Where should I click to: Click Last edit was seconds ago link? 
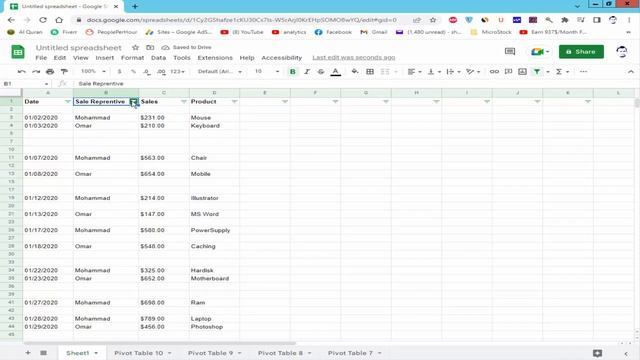point(353,58)
